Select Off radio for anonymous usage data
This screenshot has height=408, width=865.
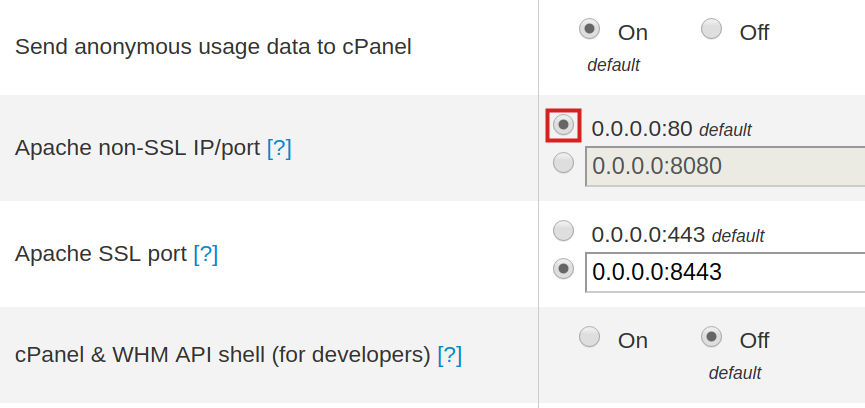(x=711, y=30)
